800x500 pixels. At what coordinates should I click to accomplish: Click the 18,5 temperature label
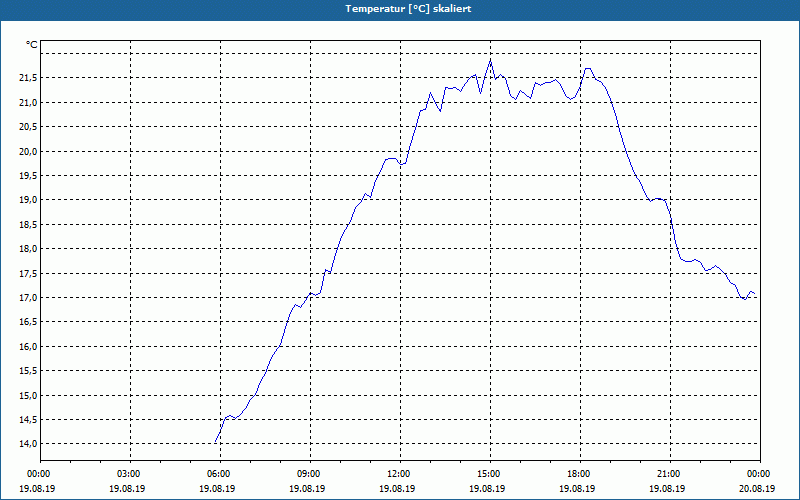point(28,224)
